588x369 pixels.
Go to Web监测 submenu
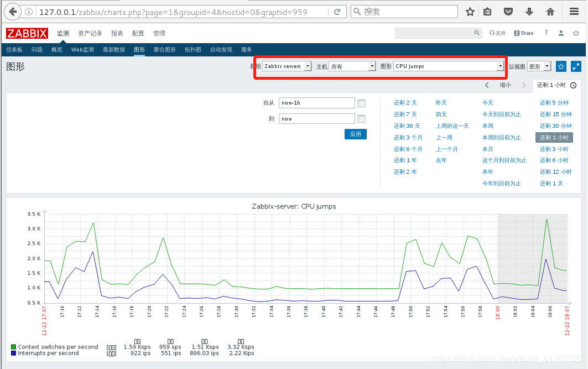(82, 49)
